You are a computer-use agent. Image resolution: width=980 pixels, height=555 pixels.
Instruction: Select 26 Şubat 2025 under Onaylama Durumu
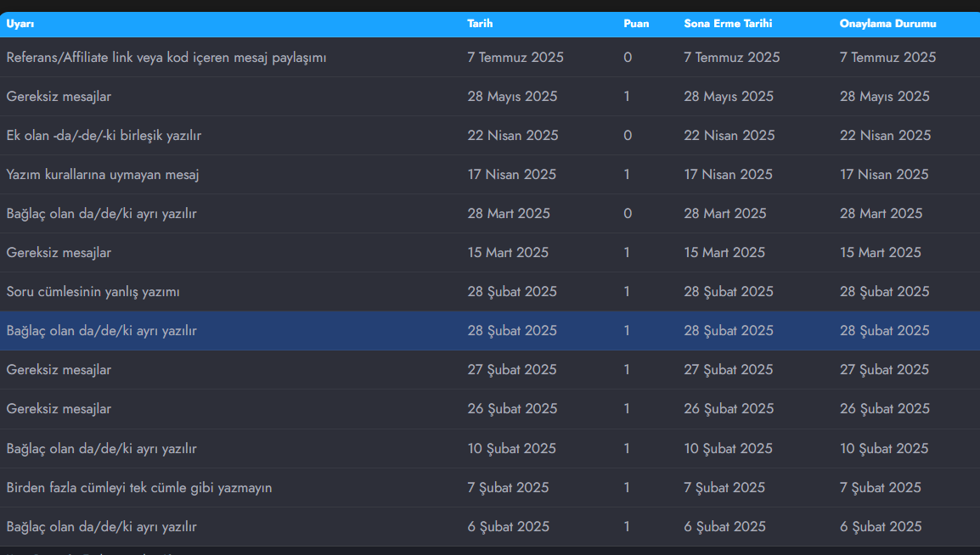pos(885,409)
